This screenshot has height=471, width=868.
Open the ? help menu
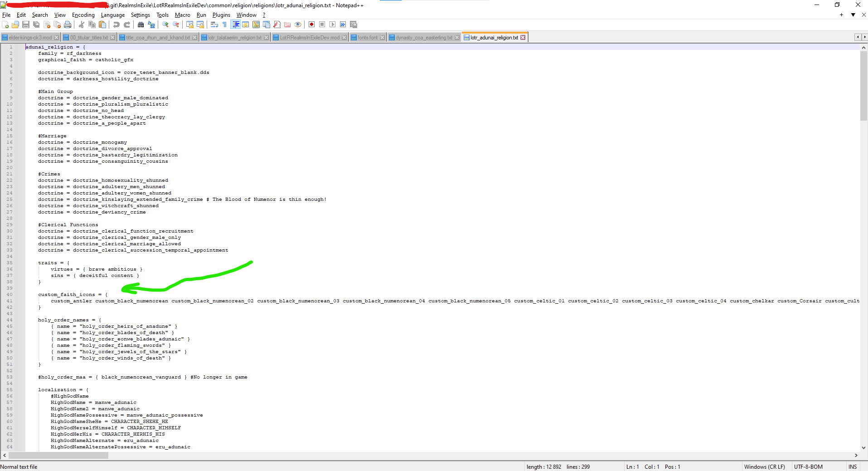pos(264,15)
